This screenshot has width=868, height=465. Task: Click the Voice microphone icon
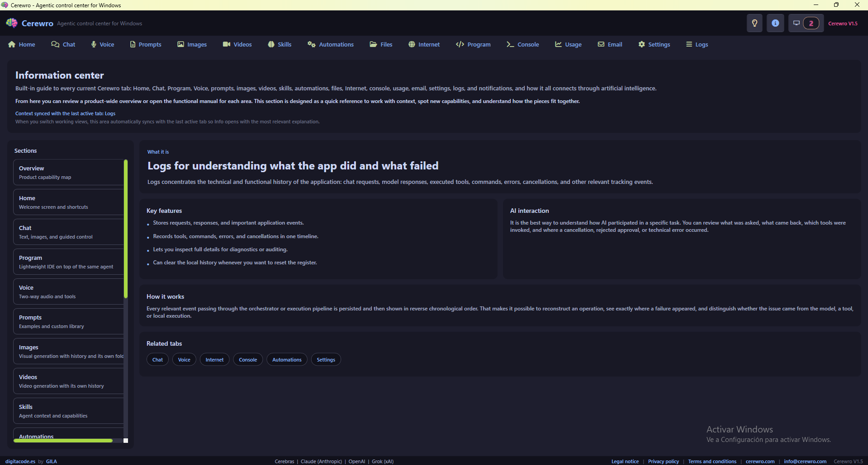(x=94, y=44)
